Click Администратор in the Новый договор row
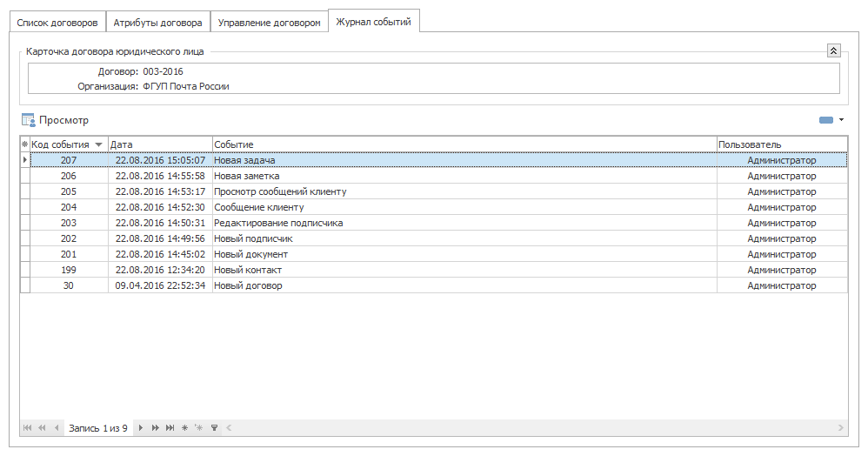The width and height of the screenshot is (868, 456). [782, 285]
